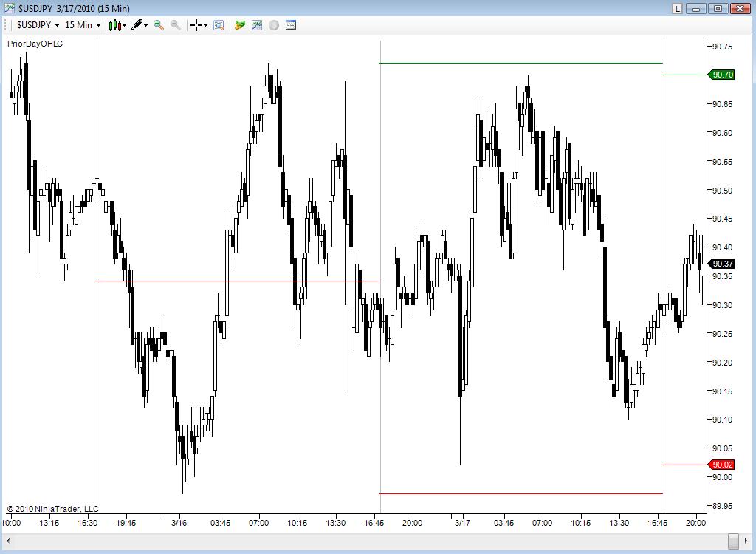This screenshot has width=756, height=554.
Task: Click the green 90.70 price marker
Action: (721, 75)
